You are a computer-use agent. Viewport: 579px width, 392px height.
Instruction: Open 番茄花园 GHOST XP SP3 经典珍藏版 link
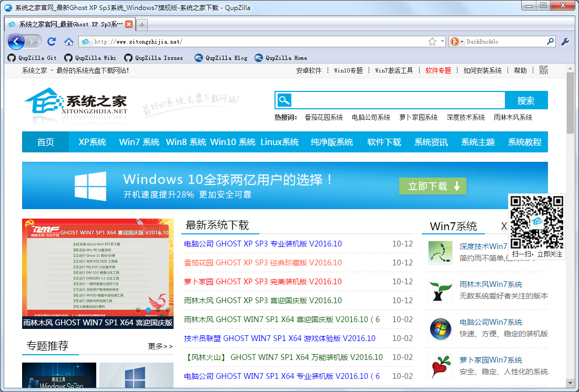pos(262,263)
